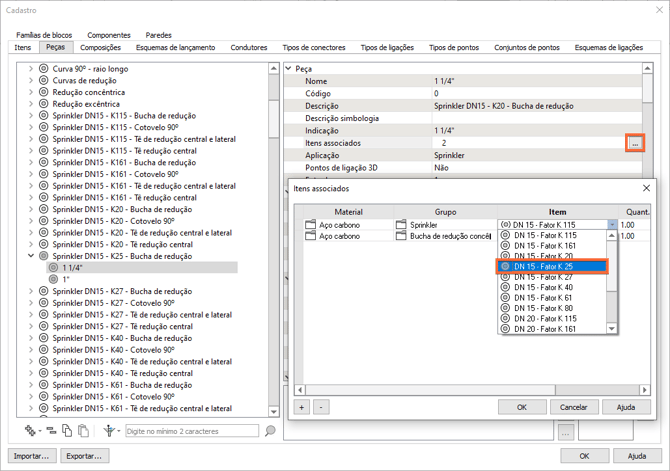Click Cancelar in the Itens associados dialog
This screenshot has height=471, width=670.
[573, 407]
